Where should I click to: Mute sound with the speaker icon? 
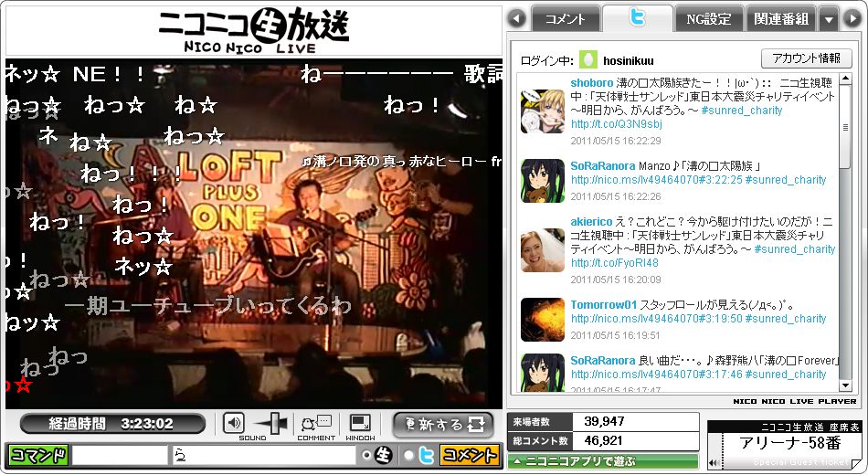pos(234,424)
